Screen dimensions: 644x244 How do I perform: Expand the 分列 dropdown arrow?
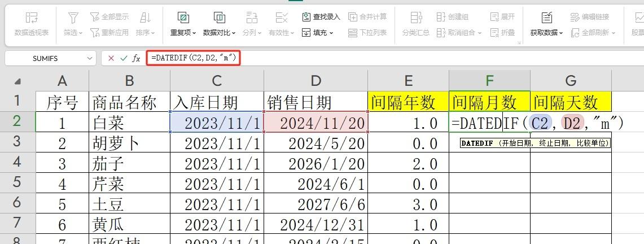[260, 33]
